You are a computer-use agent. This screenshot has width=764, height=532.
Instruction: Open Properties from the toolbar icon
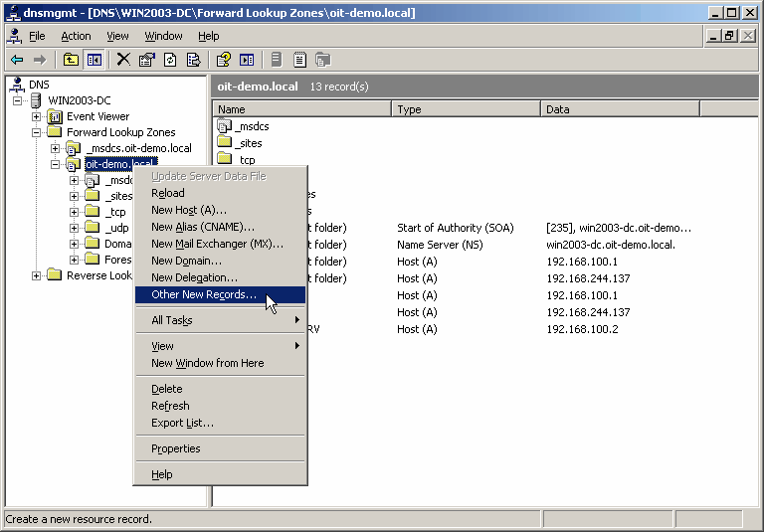(147, 60)
